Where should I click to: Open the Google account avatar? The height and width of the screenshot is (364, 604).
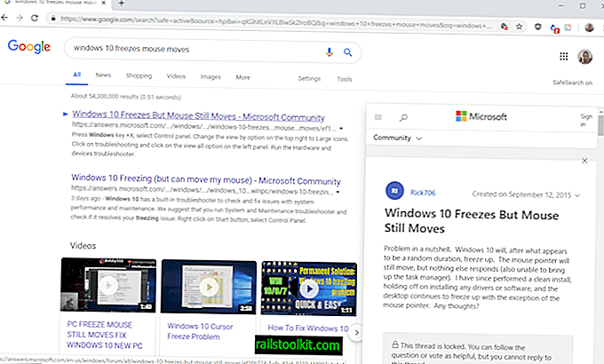(584, 57)
